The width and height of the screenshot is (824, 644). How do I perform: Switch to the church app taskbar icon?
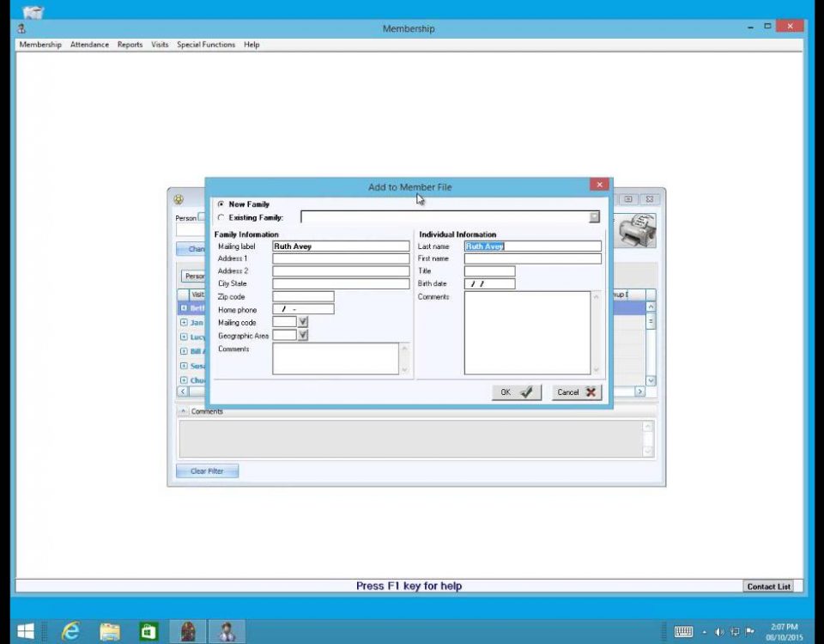click(x=188, y=631)
